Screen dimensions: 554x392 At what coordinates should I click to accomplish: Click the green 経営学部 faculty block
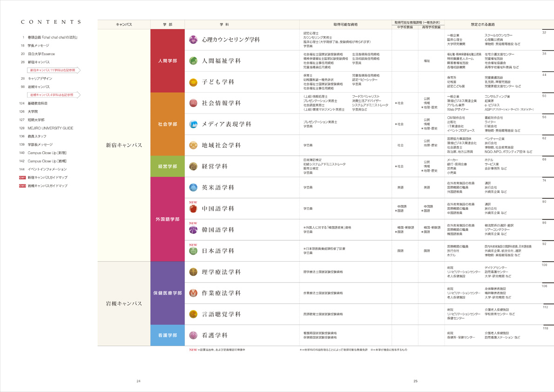click(168, 167)
